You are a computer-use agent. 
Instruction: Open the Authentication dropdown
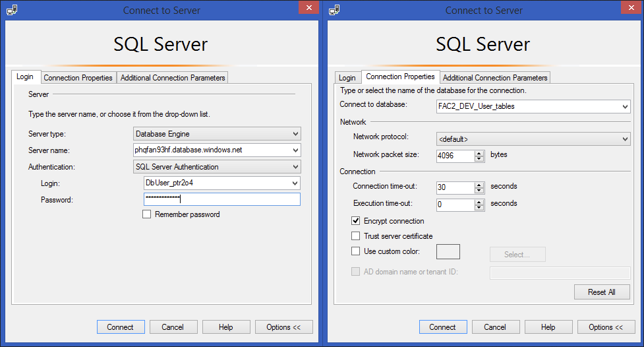pyautogui.click(x=295, y=166)
